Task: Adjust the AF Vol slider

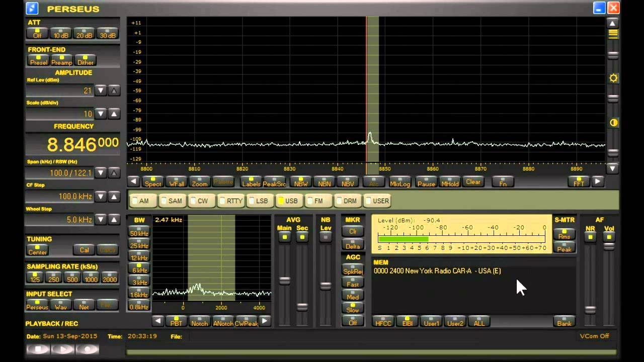Action: [x=609, y=246]
